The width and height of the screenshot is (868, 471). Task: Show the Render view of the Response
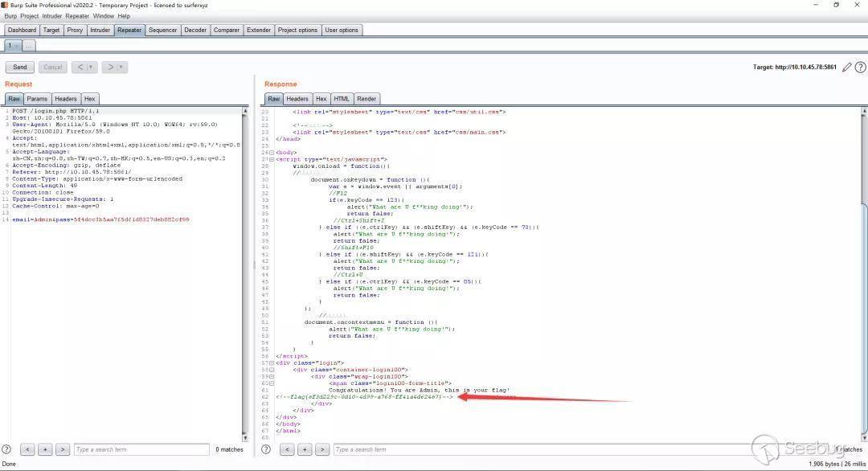click(366, 99)
